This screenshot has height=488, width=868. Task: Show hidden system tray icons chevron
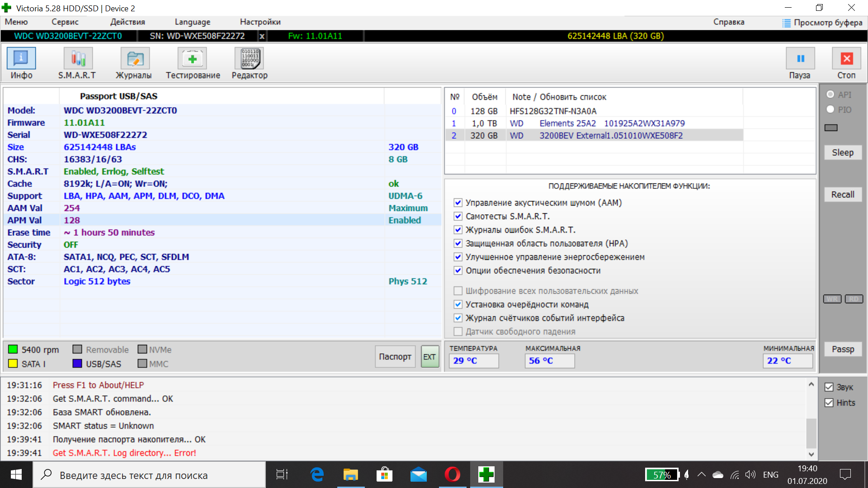point(702,474)
